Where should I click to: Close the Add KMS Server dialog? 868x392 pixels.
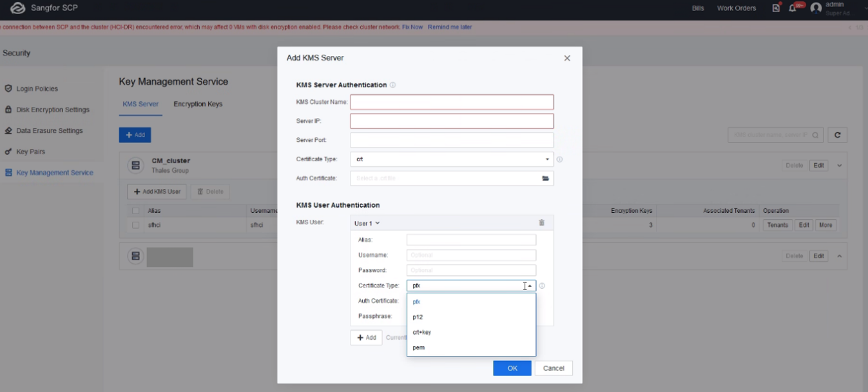(x=567, y=58)
